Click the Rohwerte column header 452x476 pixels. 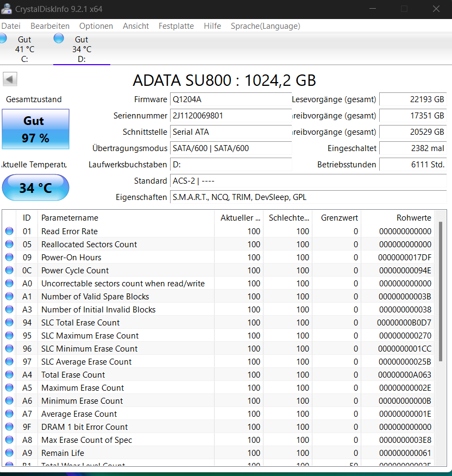[398, 218]
